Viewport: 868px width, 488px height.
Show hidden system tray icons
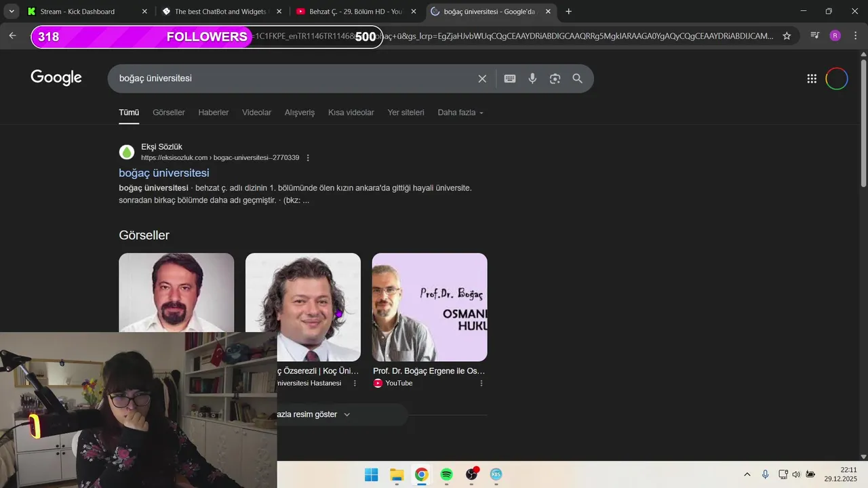pyautogui.click(x=747, y=474)
